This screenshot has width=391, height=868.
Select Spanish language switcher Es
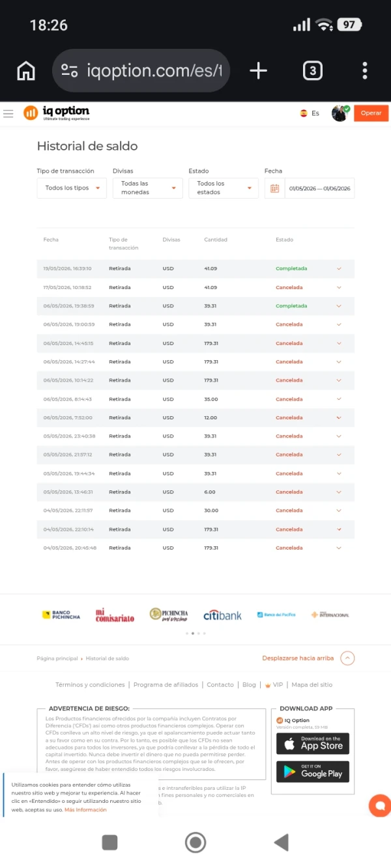[310, 113]
